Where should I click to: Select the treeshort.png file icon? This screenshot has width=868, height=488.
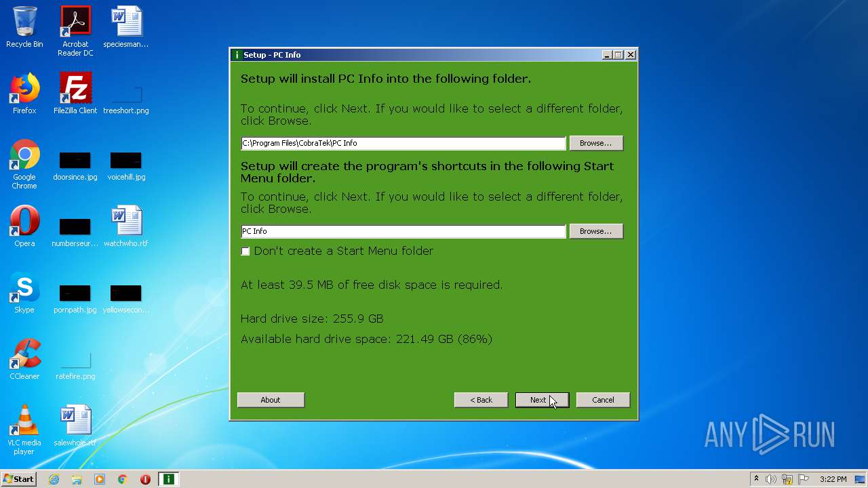[126, 98]
